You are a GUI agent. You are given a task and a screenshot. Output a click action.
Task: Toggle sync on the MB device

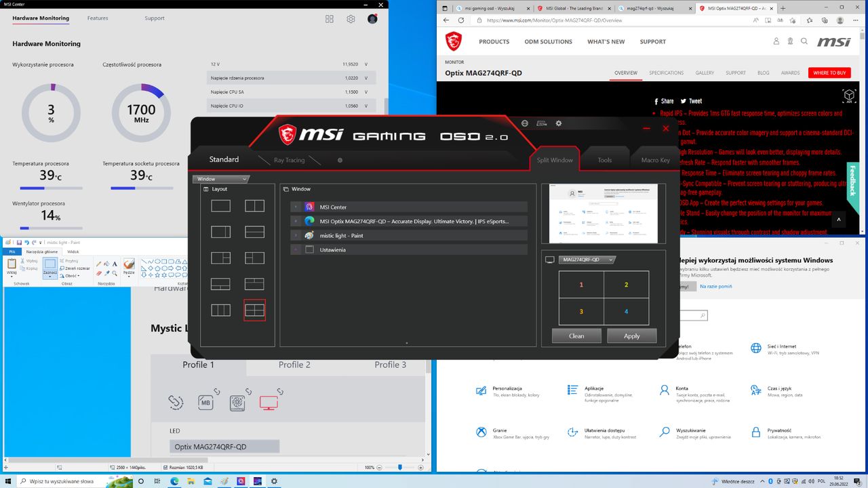tap(217, 392)
